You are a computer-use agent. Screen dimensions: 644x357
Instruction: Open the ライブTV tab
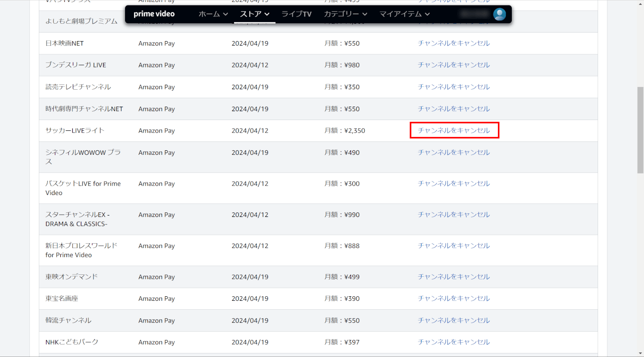(297, 14)
